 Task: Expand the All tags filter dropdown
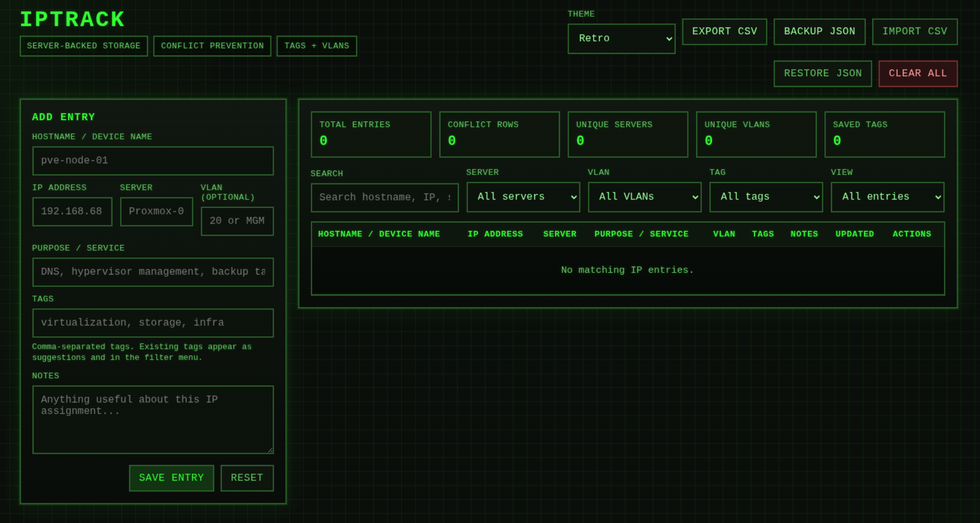(766, 197)
